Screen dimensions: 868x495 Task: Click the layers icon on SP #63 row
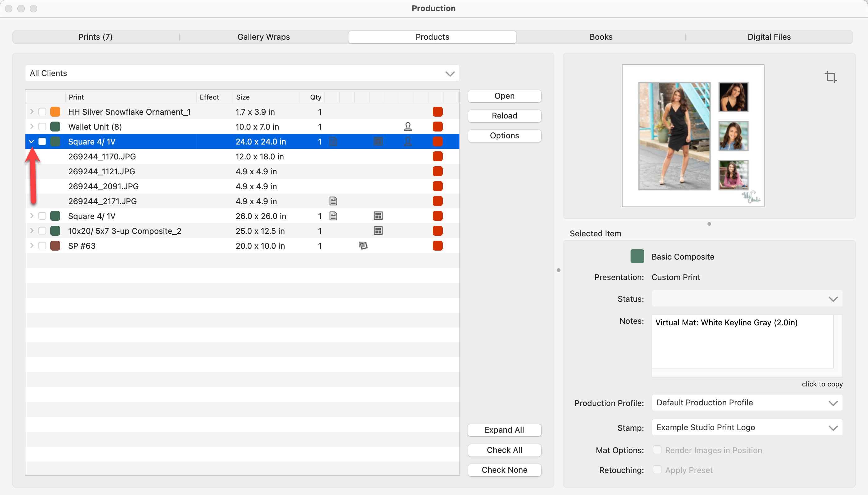click(x=363, y=245)
